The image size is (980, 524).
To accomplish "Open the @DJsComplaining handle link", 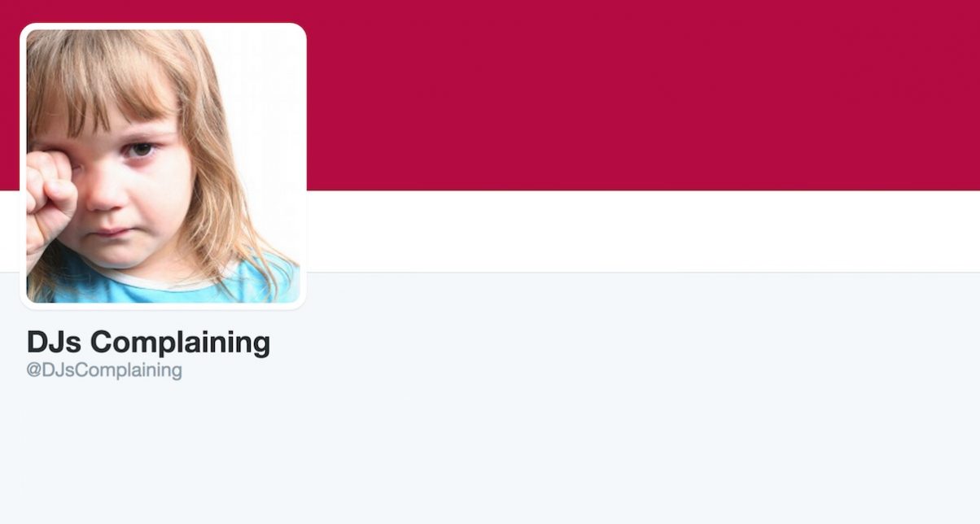I will [x=104, y=370].
